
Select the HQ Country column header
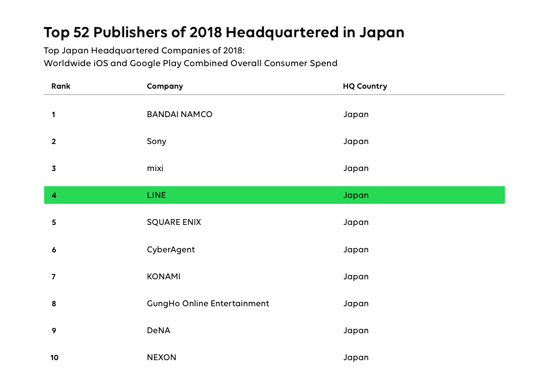tap(365, 86)
